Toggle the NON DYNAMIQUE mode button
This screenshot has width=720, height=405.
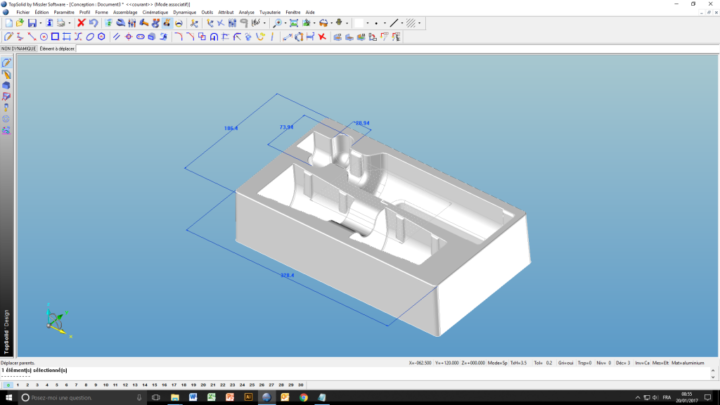pos(18,48)
